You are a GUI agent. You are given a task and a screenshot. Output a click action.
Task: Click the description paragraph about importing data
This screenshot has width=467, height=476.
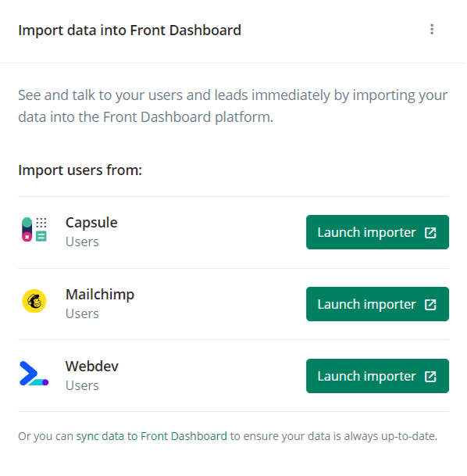pyautogui.click(x=233, y=106)
